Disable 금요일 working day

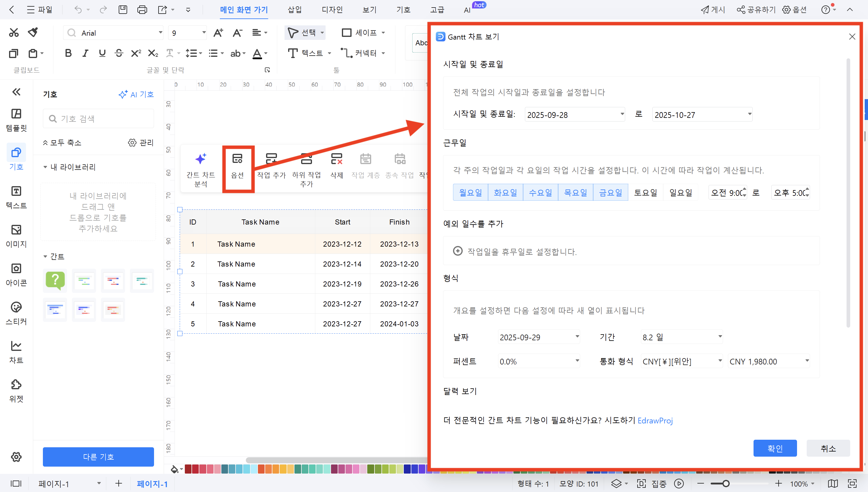(610, 192)
